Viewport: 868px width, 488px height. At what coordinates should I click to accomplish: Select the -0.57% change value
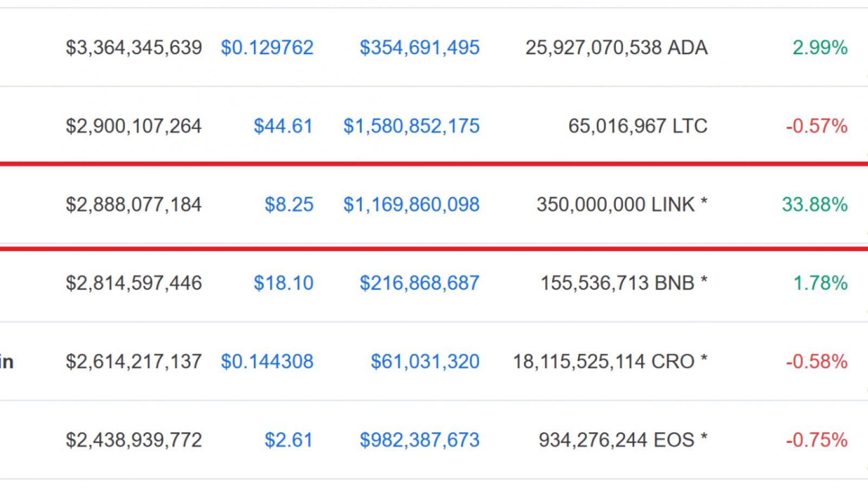coord(816,126)
